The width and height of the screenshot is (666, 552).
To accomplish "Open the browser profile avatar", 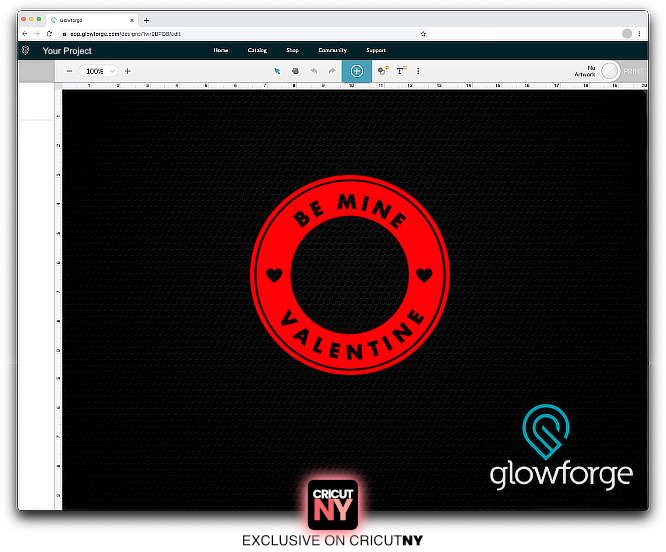I will [626, 34].
